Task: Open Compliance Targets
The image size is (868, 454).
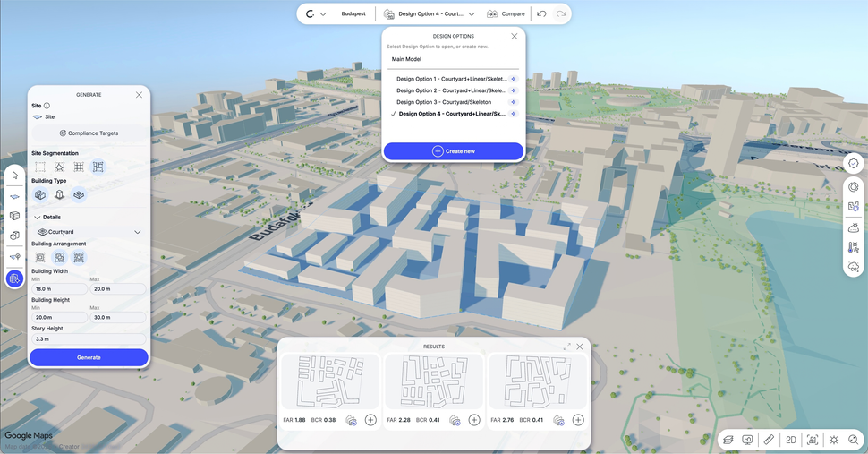Action: coord(89,133)
